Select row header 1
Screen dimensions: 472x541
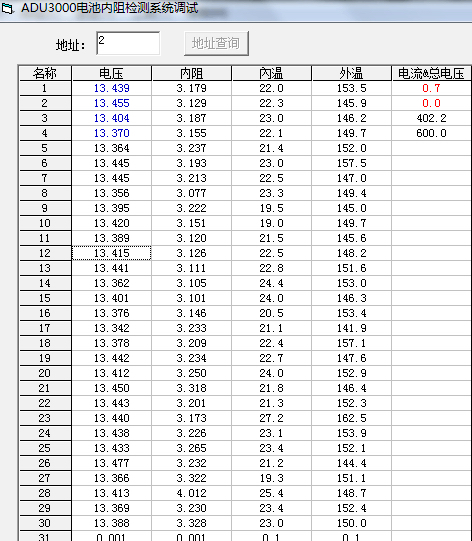click(45, 88)
